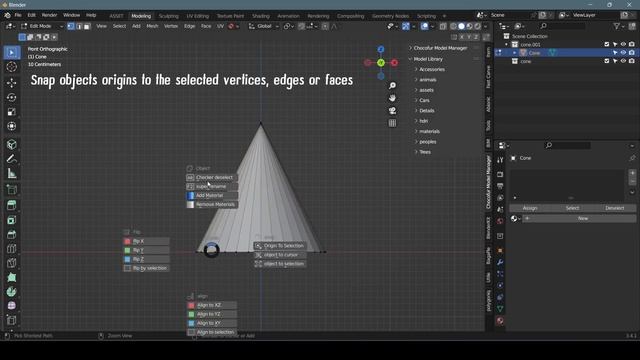The image size is (640, 360).
Task: Hide the cone collection eye icon
Action: tap(623, 61)
